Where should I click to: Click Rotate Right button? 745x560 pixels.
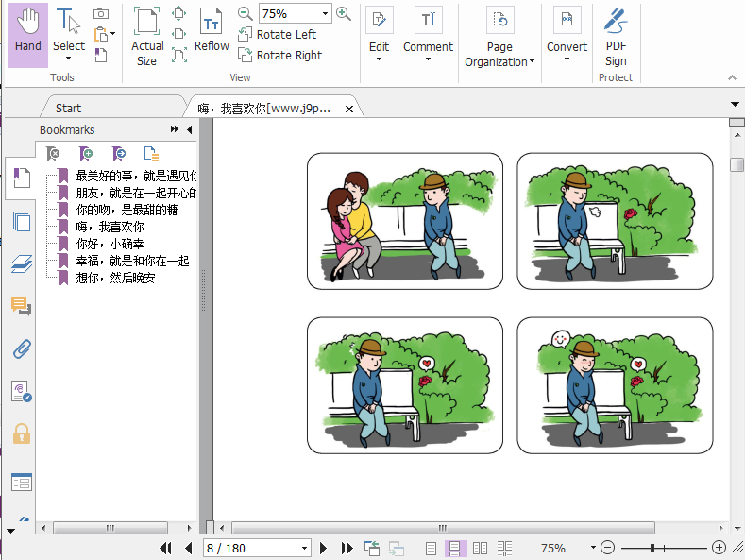pos(279,56)
